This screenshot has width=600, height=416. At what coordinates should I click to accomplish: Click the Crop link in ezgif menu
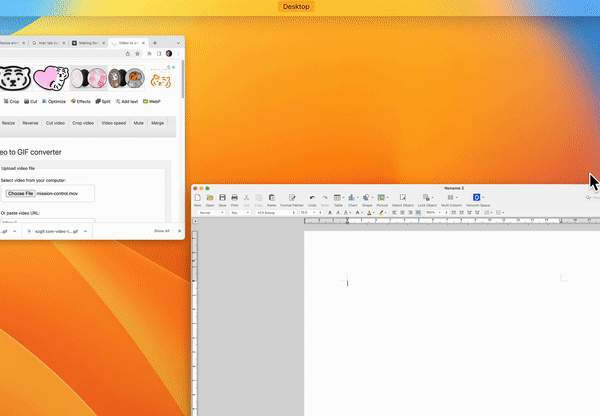pos(11,101)
